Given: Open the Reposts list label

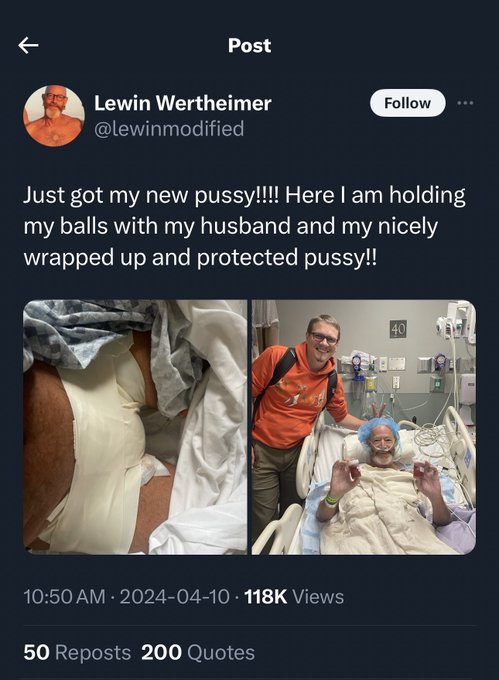Looking at the screenshot, I should coord(93,652).
